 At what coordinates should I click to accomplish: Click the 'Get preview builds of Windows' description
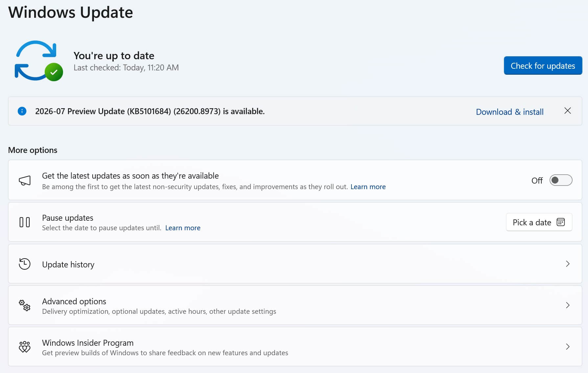point(165,353)
